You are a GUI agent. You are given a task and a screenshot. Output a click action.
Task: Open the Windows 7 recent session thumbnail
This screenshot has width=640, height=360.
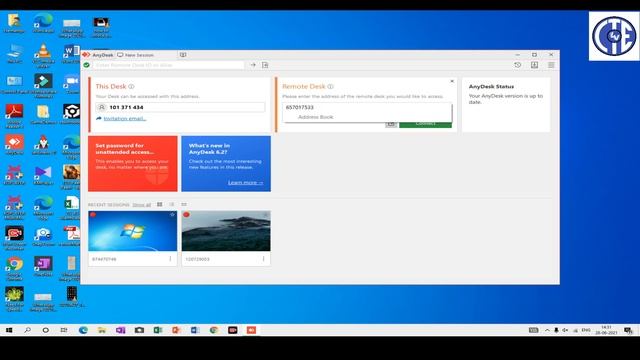point(133,231)
